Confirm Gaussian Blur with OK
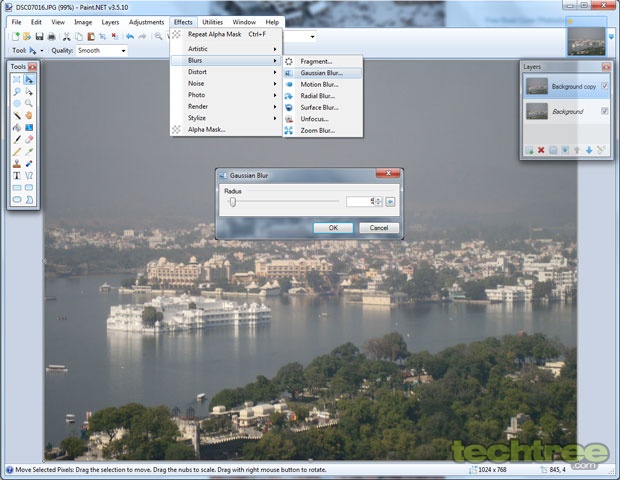Image resolution: width=620 pixels, height=480 pixels. (333, 228)
